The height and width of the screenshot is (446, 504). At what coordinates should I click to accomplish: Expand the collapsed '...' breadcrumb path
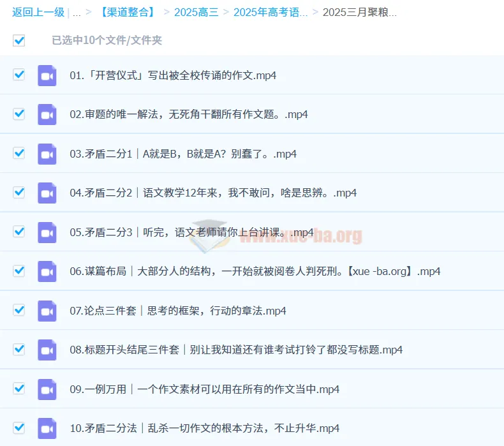tap(77, 12)
